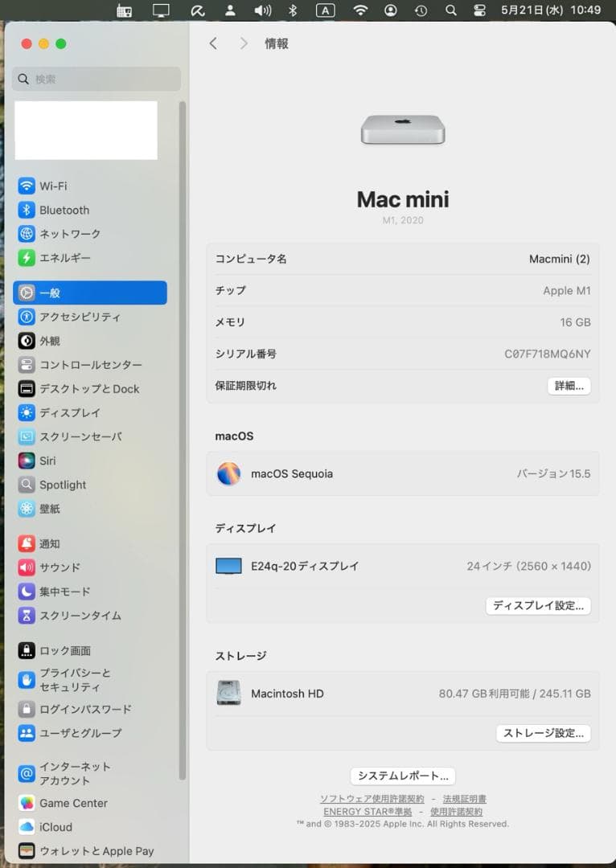This screenshot has width=616, height=868.
Task: Open the input source A menu
Action: tap(325, 10)
